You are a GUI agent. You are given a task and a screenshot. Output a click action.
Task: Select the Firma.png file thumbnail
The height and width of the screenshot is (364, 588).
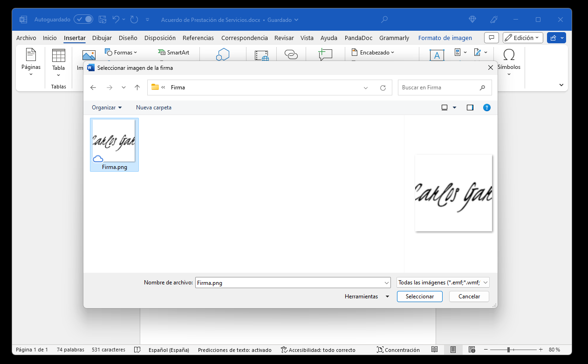coord(114,145)
